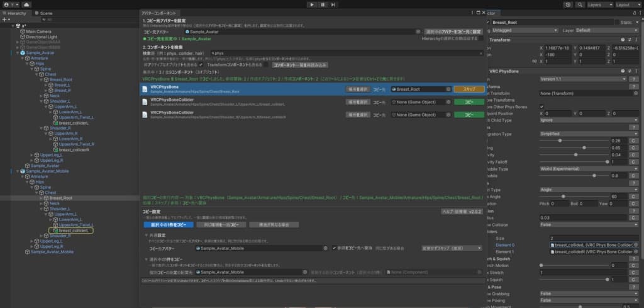The image size is (644, 308).
Task: Click the green コピー button for breast_colliderR row
Action: [x=469, y=115]
